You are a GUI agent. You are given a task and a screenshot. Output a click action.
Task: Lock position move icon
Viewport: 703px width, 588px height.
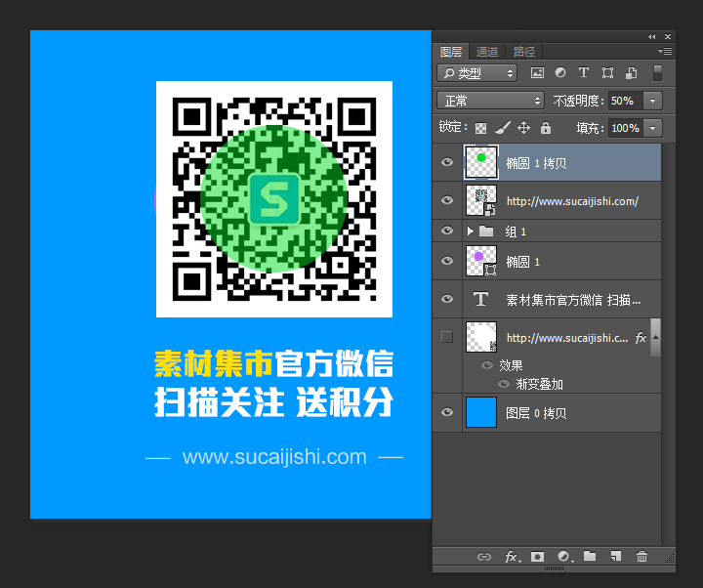click(523, 128)
